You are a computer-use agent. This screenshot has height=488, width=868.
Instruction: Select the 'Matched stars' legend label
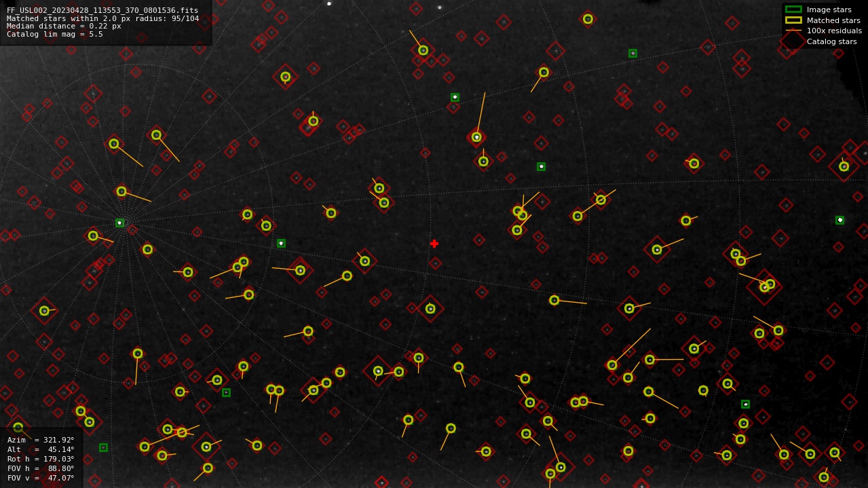833,20
